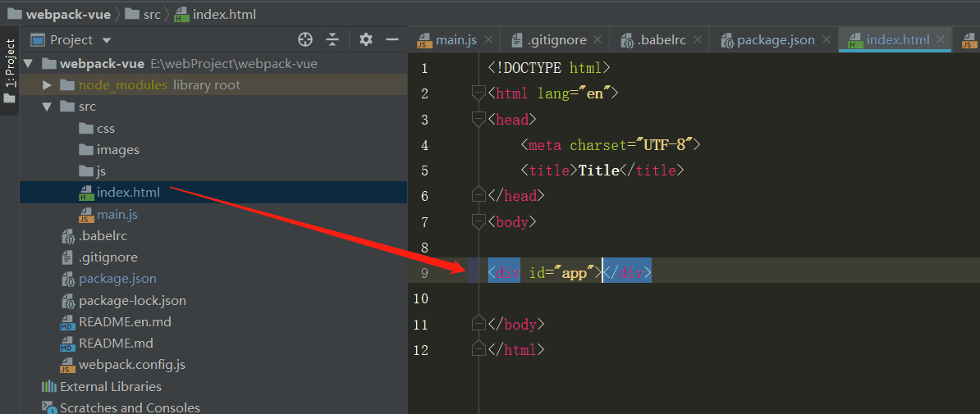
Task: Expand the node_modules folder
Action: tap(46, 85)
